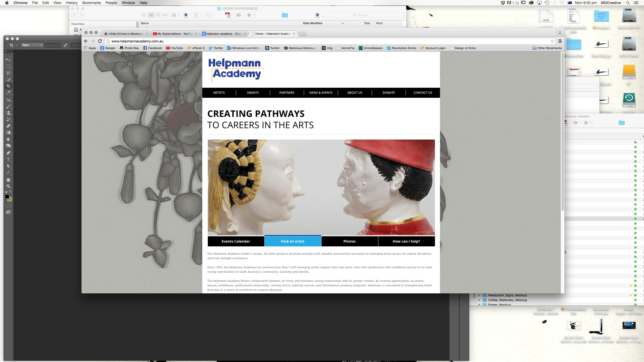Select the Clone Stamp tool
This screenshot has width=644, height=362.
click(8, 113)
